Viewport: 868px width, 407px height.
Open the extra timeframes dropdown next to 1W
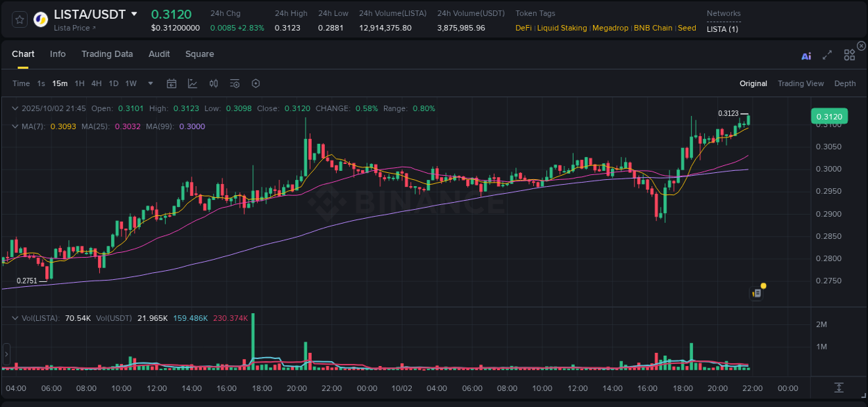pyautogui.click(x=150, y=83)
